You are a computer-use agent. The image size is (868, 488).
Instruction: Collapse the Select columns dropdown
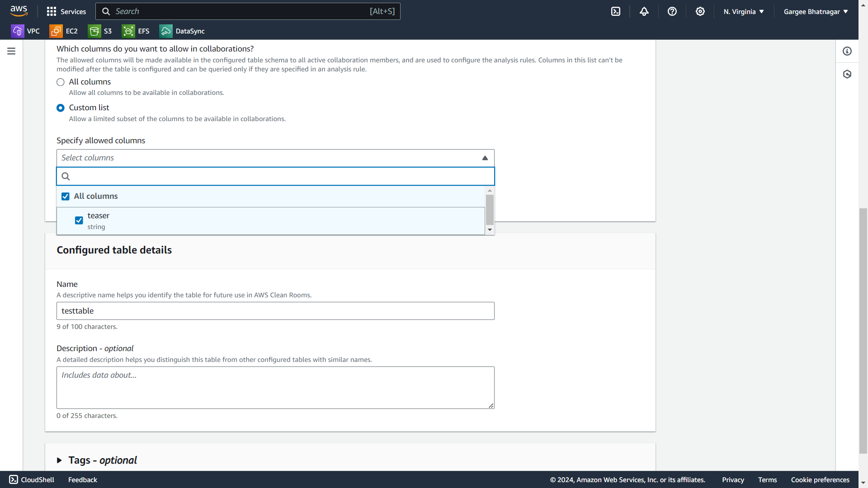point(485,158)
